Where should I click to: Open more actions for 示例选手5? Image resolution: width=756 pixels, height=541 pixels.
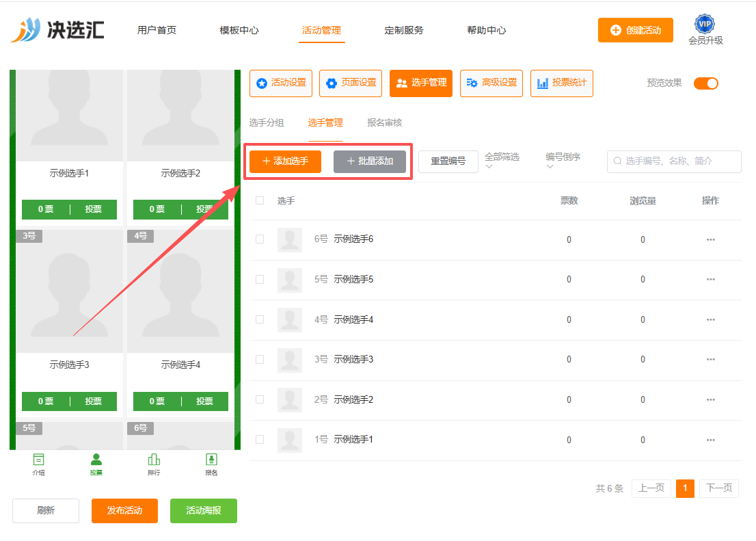click(x=710, y=280)
